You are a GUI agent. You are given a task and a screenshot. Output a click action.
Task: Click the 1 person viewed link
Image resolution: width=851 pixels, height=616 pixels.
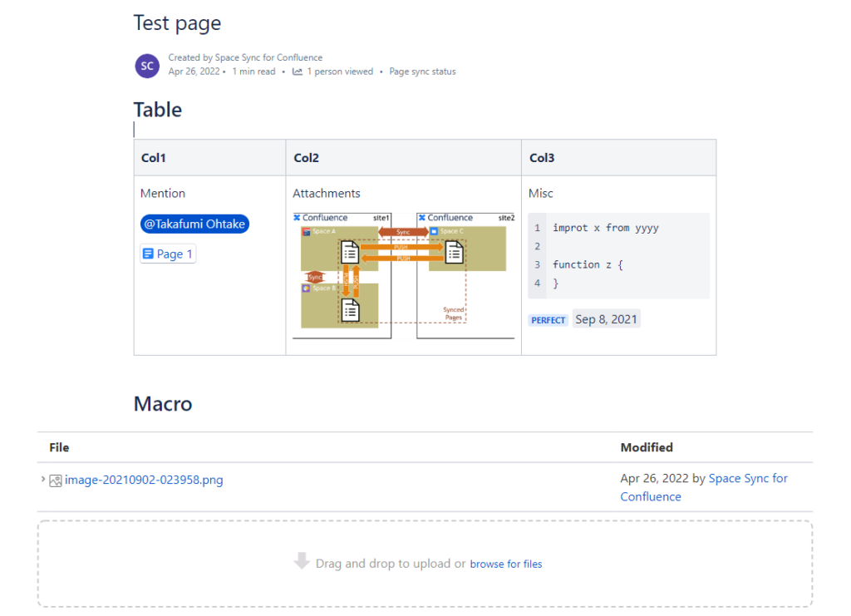340,71
